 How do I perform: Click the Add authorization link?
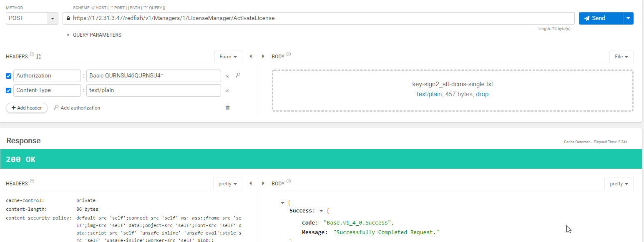pyautogui.click(x=77, y=108)
